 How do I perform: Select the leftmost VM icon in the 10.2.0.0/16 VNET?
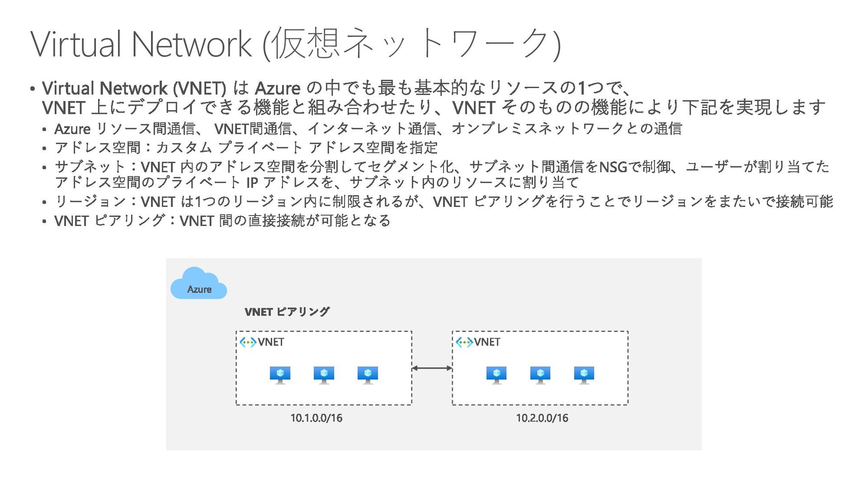click(x=496, y=375)
